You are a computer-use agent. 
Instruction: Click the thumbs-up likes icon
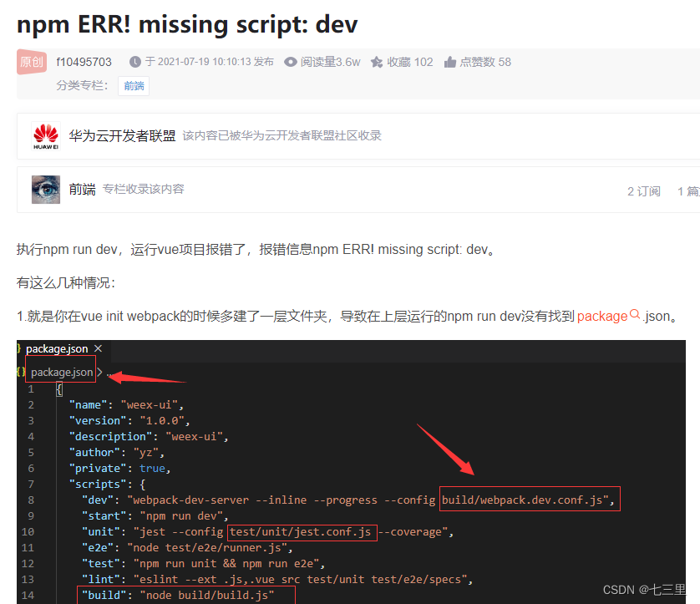click(x=450, y=62)
